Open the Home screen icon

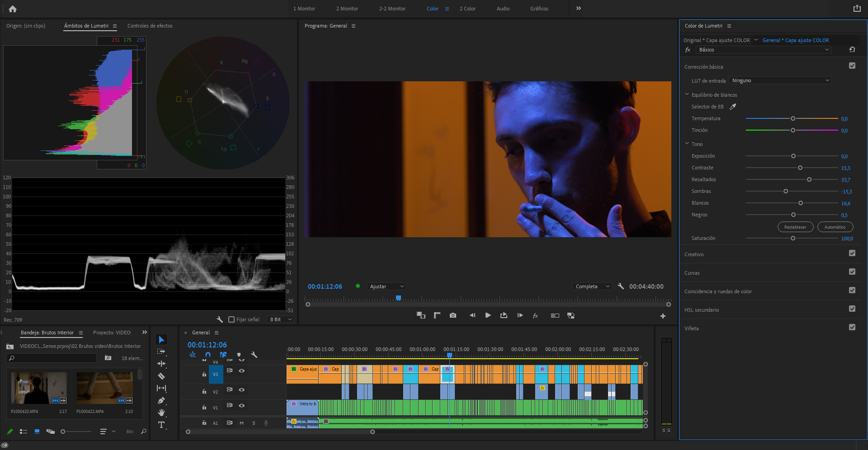(13, 9)
